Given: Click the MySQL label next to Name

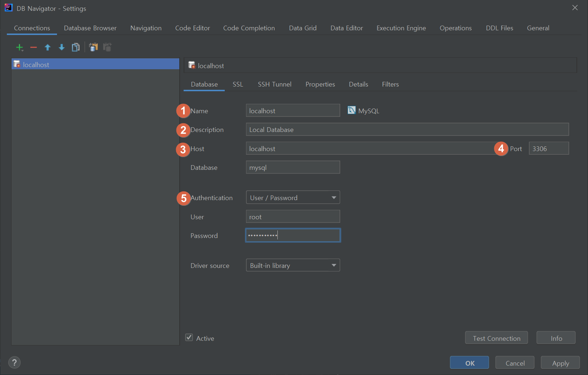Looking at the screenshot, I should point(369,111).
